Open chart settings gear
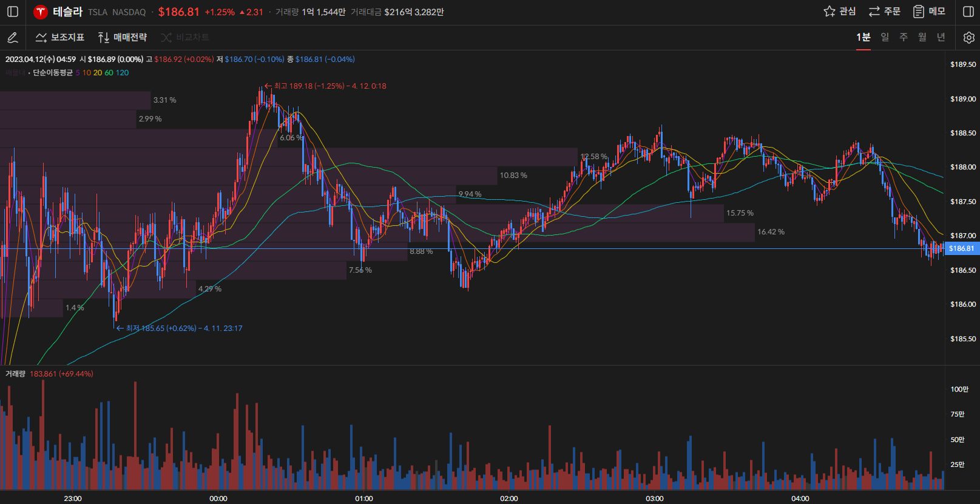 point(969,38)
